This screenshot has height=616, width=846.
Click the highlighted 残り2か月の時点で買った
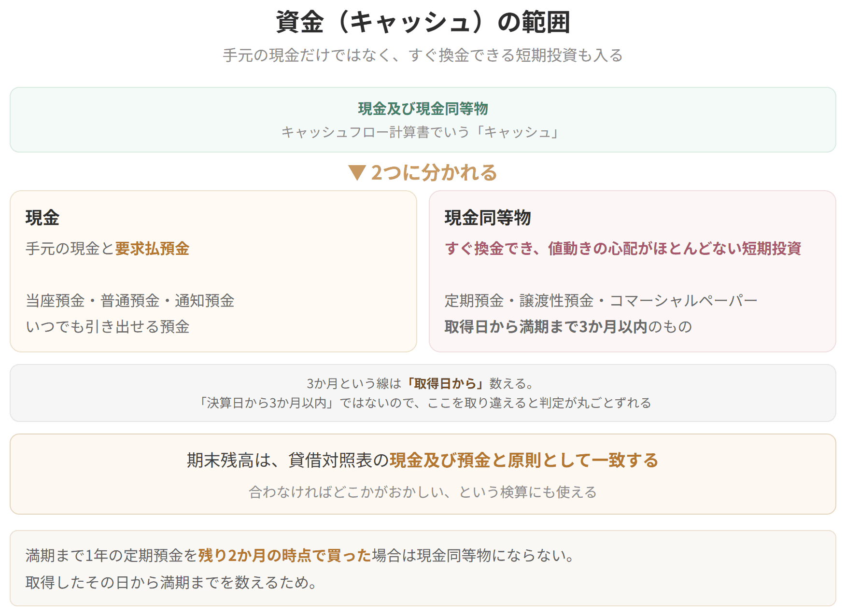coord(285,555)
